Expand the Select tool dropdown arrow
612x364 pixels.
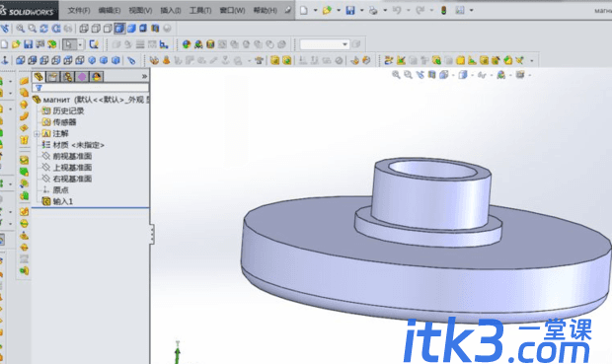click(x=80, y=44)
